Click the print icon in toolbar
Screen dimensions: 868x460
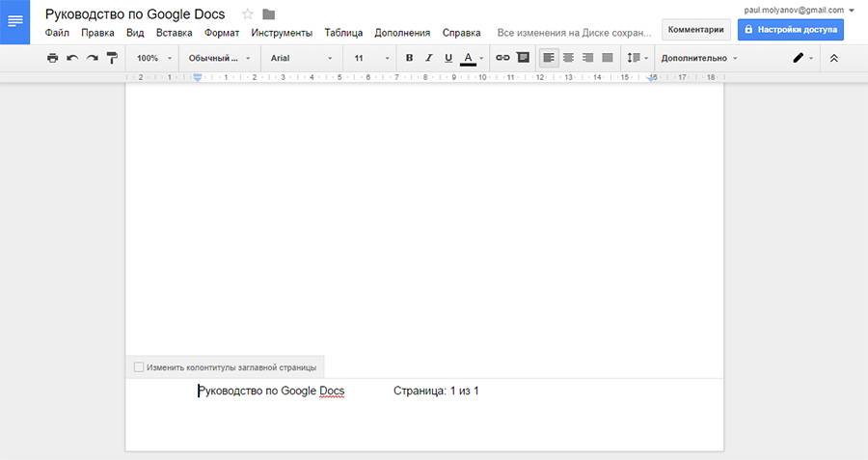click(x=52, y=58)
